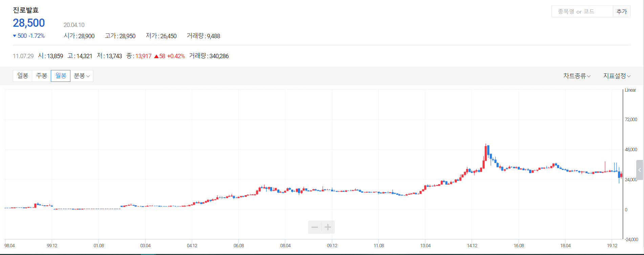644x255 pixels.
Task: Click the 14.12 x-axis date label
Action: (472, 246)
